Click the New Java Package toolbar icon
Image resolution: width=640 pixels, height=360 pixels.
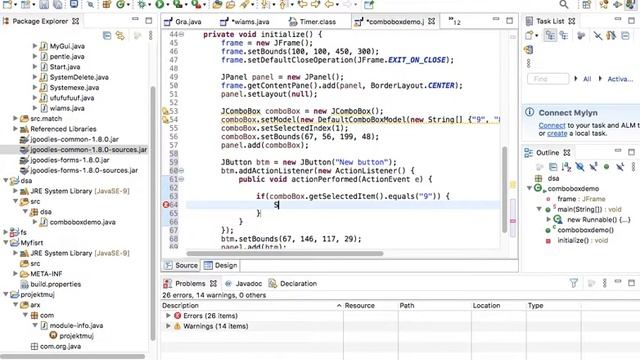coord(107,4)
